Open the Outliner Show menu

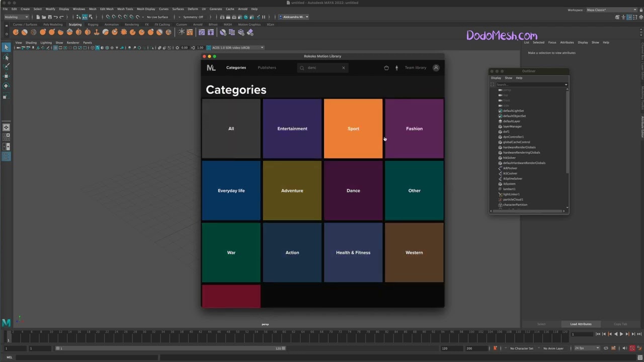tap(508, 78)
